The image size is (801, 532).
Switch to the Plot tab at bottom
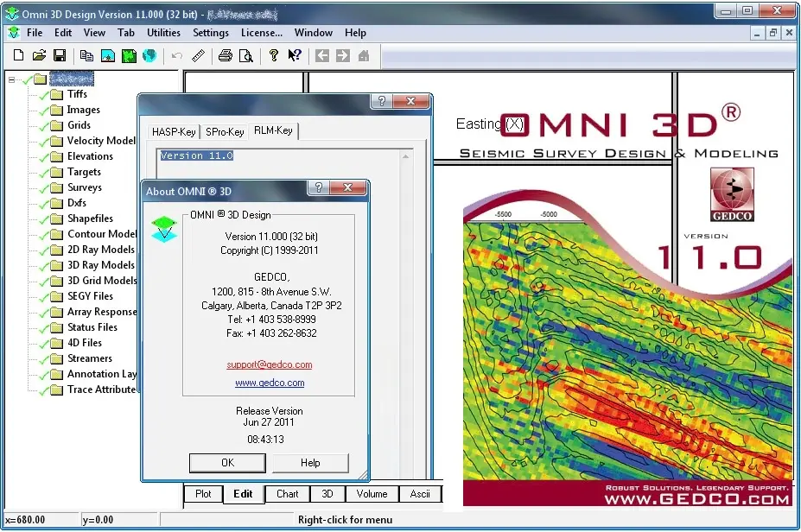point(203,494)
